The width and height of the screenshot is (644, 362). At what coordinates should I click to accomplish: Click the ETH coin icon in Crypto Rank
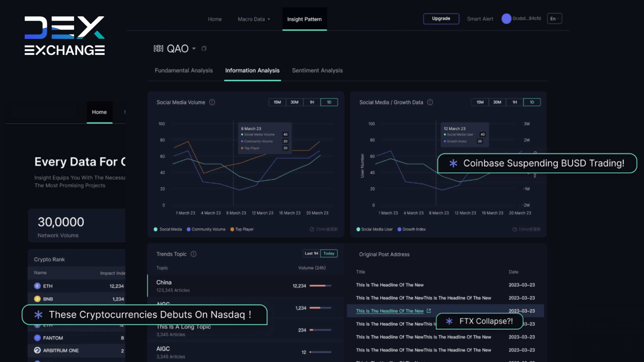point(37,286)
